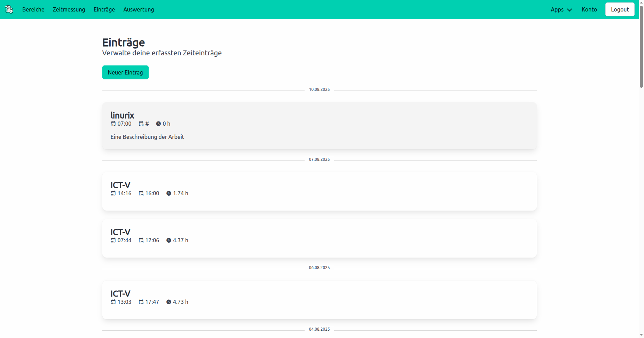
Task: Go to the Zeitmessung page
Action: tap(69, 9)
